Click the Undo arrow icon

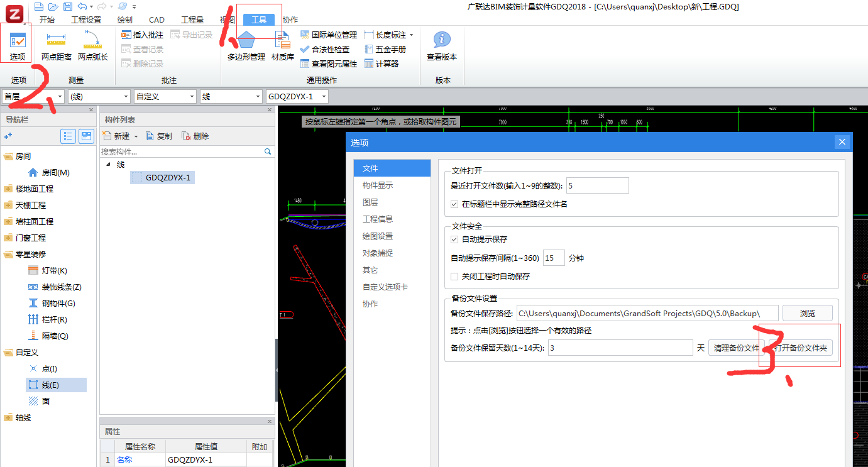(x=81, y=6)
